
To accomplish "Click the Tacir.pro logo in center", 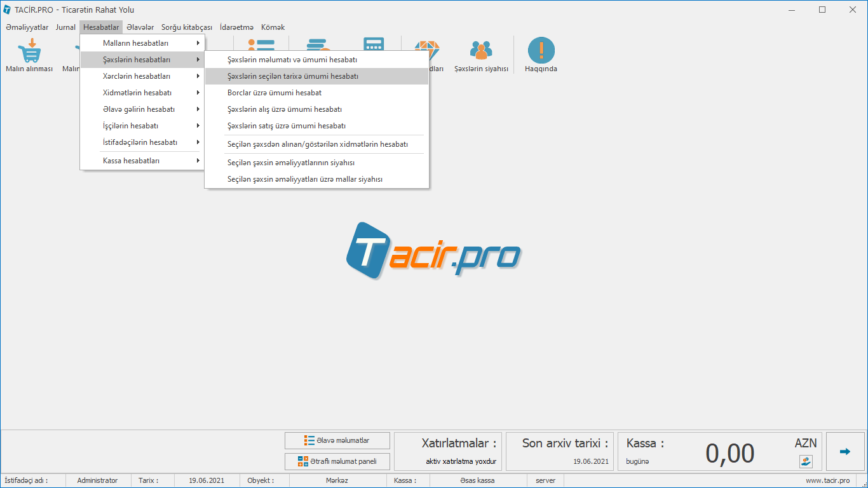I will pyautogui.click(x=433, y=251).
